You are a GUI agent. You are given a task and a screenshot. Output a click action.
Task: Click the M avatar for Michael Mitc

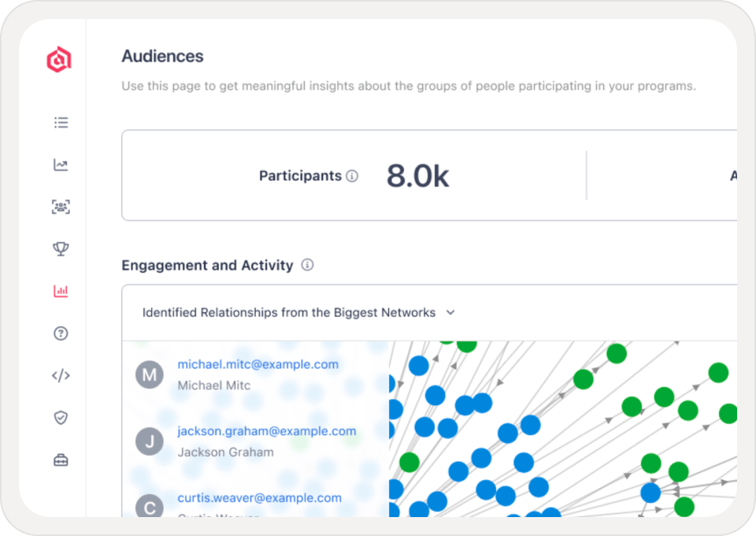[x=150, y=374]
